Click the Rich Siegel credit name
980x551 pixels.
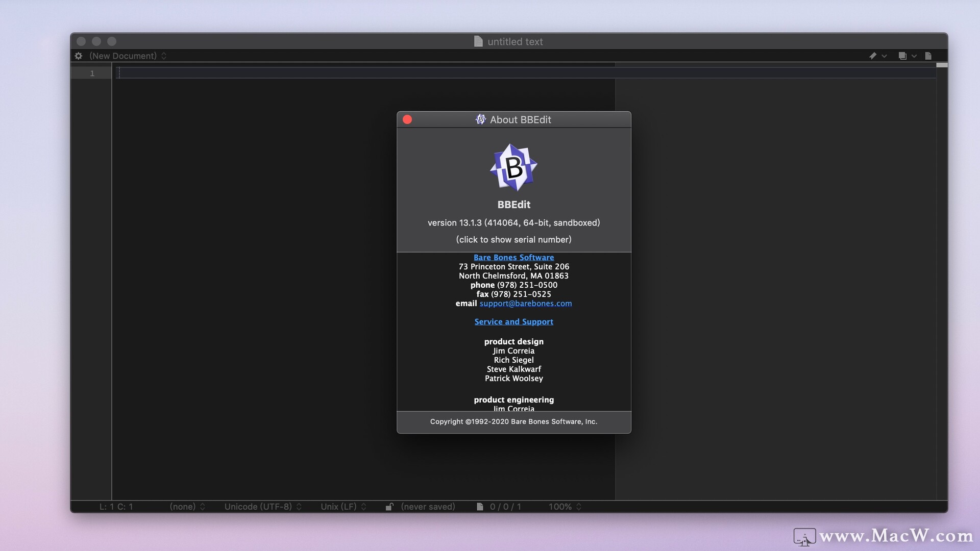513,360
